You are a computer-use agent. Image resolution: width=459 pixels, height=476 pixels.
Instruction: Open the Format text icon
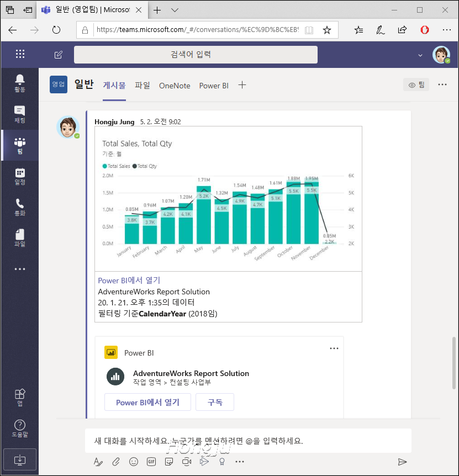(98, 462)
